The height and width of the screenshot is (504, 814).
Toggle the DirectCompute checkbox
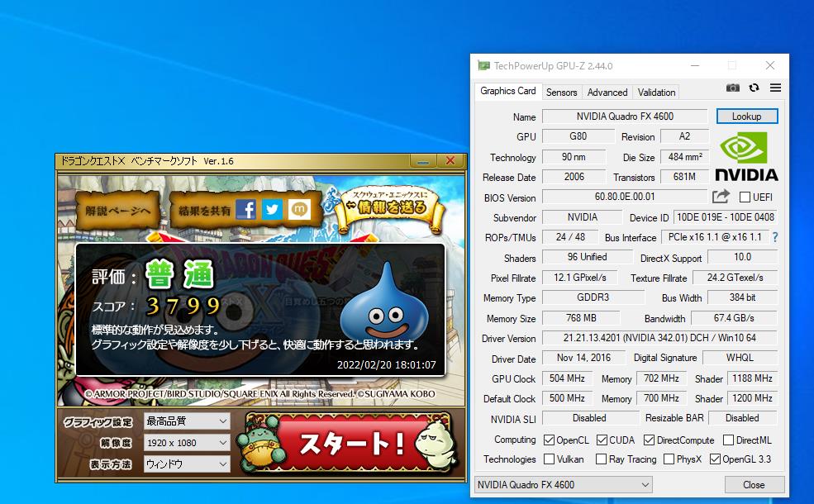[649, 440]
